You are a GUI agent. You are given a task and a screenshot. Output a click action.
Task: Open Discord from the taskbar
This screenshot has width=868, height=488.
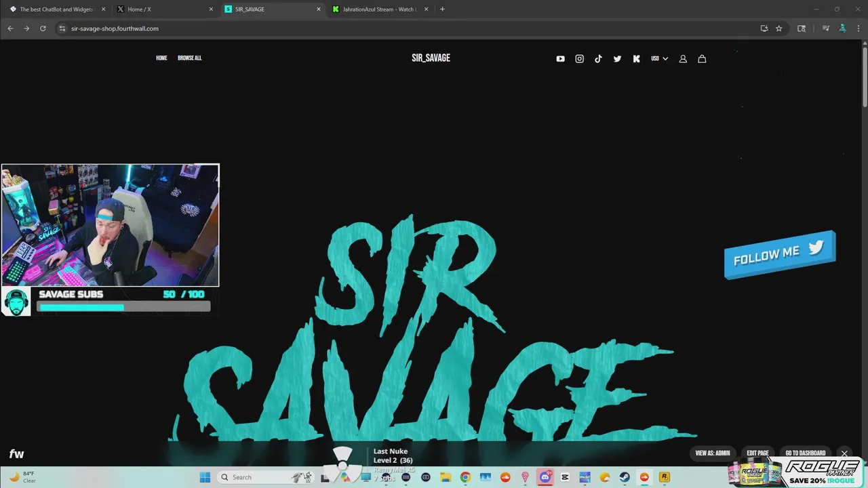coord(545,477)
